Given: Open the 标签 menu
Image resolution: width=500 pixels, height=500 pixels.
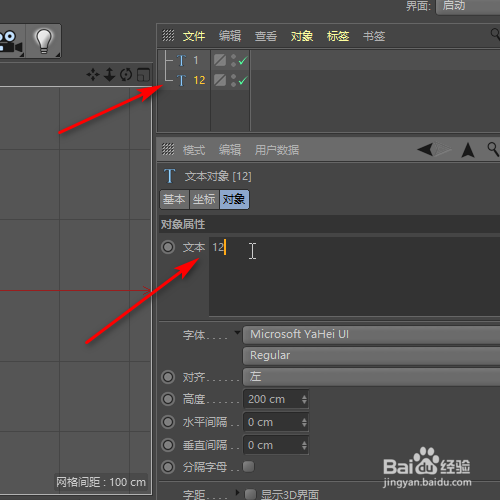Looking at the screenshot, I should 338,36.
